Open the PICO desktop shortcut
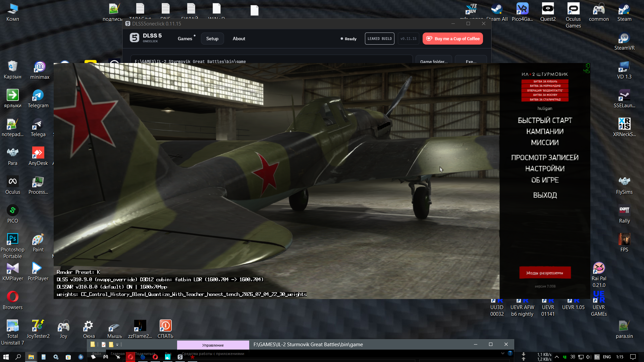The height and width of the screenshot is (362, 644). click(x=12, y=215)
